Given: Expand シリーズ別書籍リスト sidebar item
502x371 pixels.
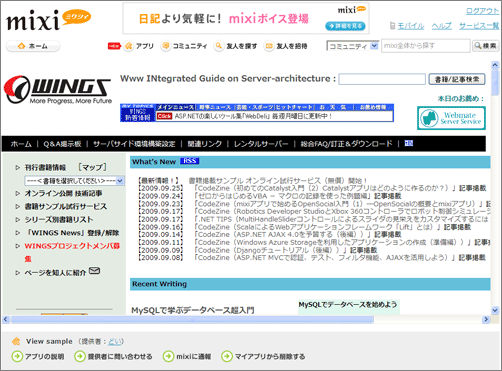Looking at the screenshot, I should (18, 220).
